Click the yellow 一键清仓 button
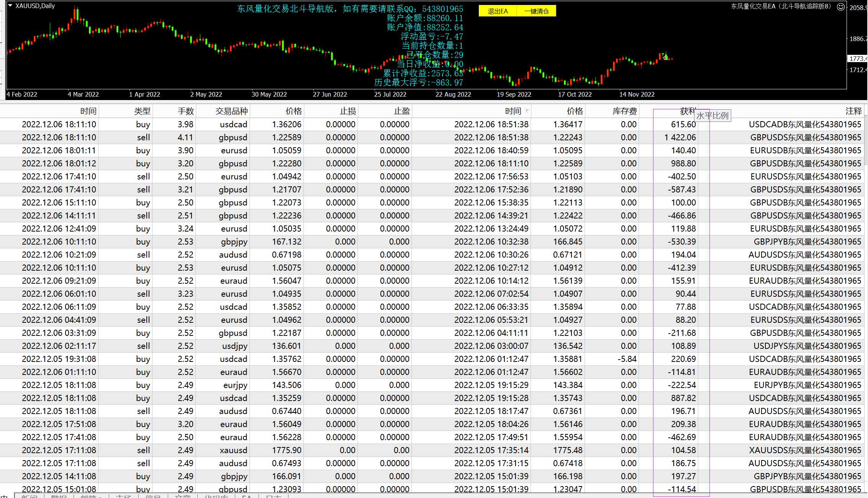The height and width of the screenshot is (498, 868). pyautogui.click(x=536, y=11)
